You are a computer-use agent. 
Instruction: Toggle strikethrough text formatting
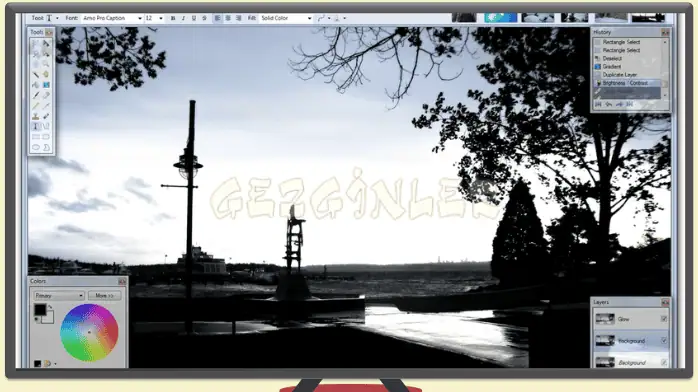click(x=204, y=18)
